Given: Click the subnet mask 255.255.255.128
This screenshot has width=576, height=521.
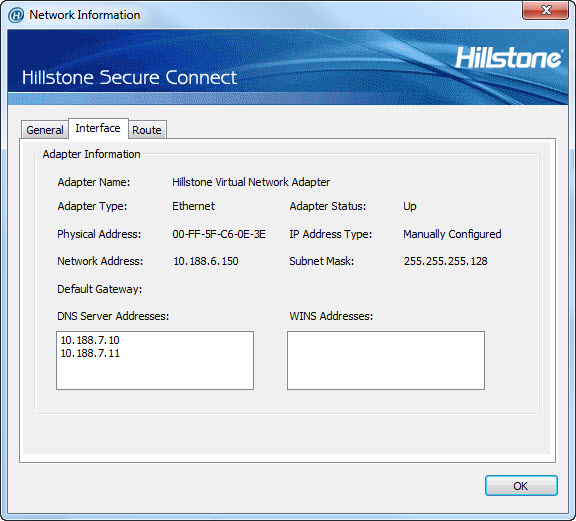Looking at the screenshot, I should click(445, 261).
